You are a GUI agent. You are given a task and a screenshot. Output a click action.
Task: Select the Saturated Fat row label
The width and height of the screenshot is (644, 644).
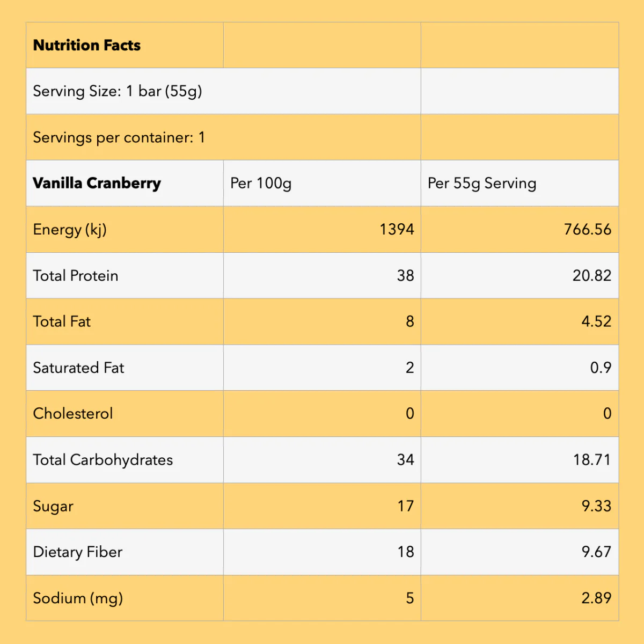(78, 368)
